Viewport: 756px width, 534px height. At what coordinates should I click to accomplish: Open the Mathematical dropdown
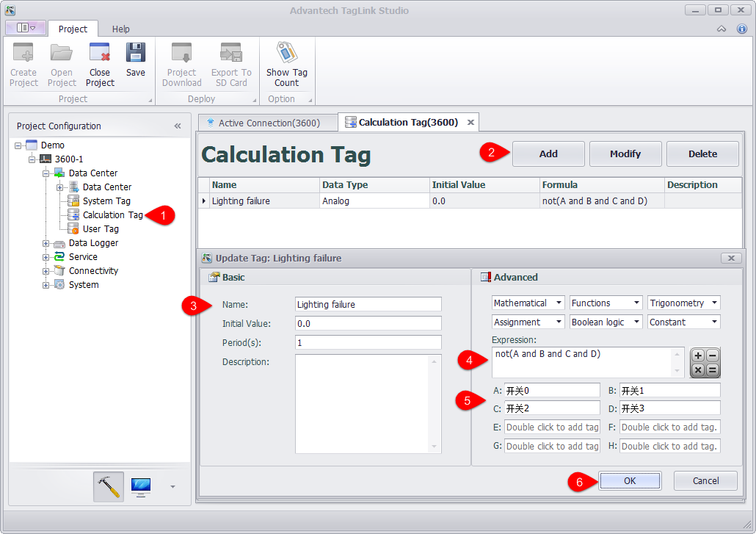click(528, 303)
